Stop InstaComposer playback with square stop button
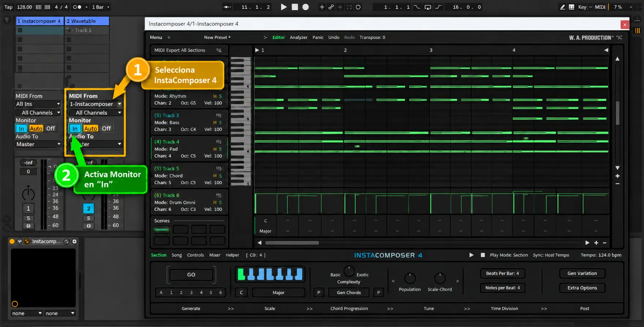Screen dimensions: 644x327 click(483, 255)
